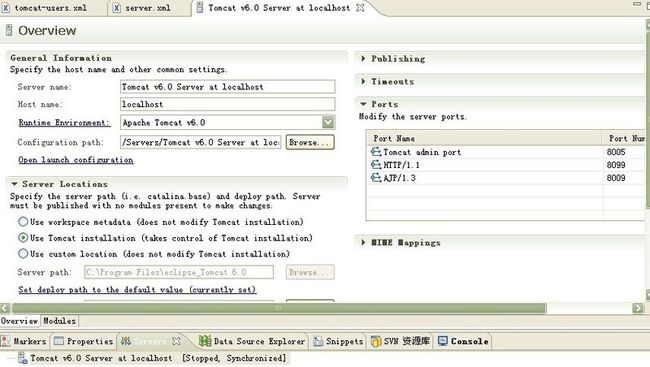
Task: Select Use custom location option
Action: [x=23, y=253]
